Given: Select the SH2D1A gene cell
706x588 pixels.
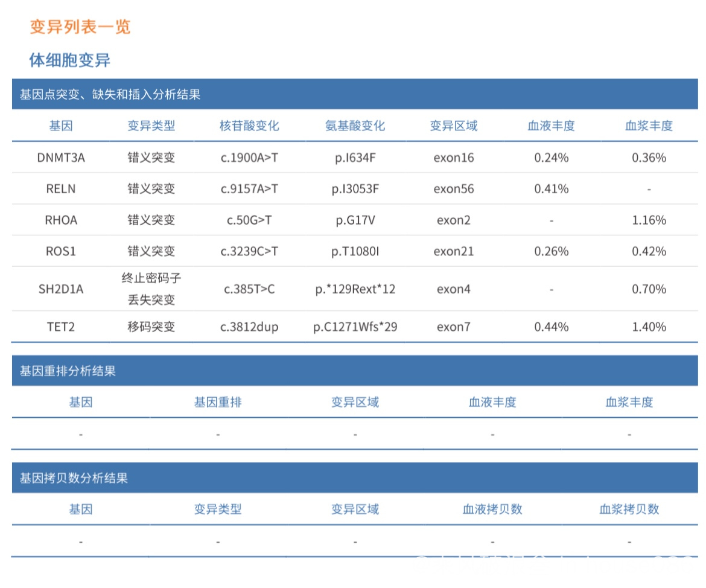Looking at the screenshot, I should pos(61,289).
